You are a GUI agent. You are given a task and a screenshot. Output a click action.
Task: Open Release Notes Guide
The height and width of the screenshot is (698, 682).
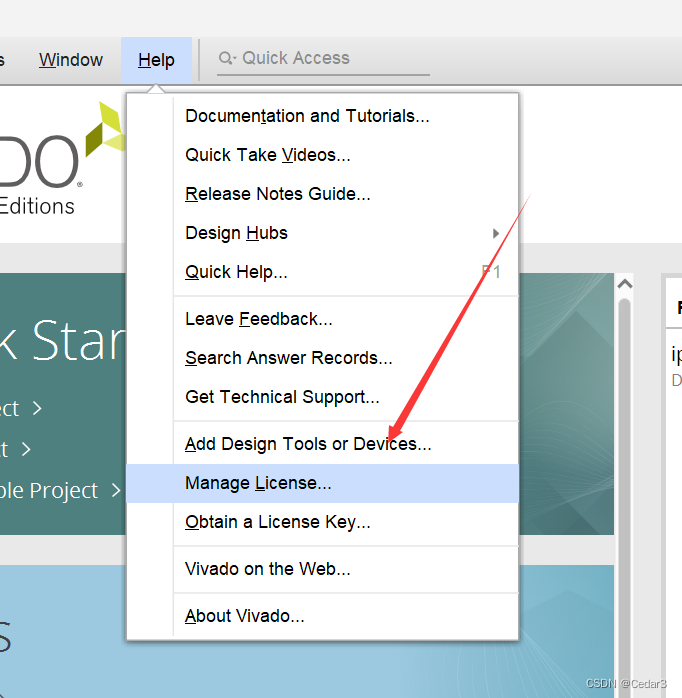tap(323, 194)
